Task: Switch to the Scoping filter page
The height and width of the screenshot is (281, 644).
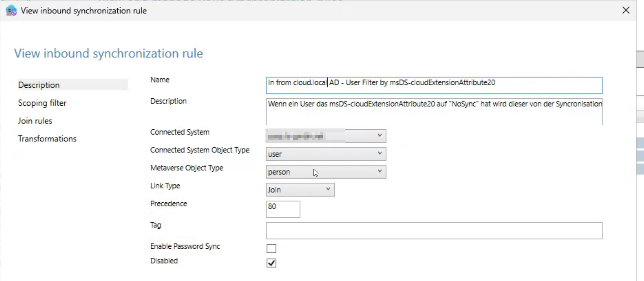Action: click(42, 103)
